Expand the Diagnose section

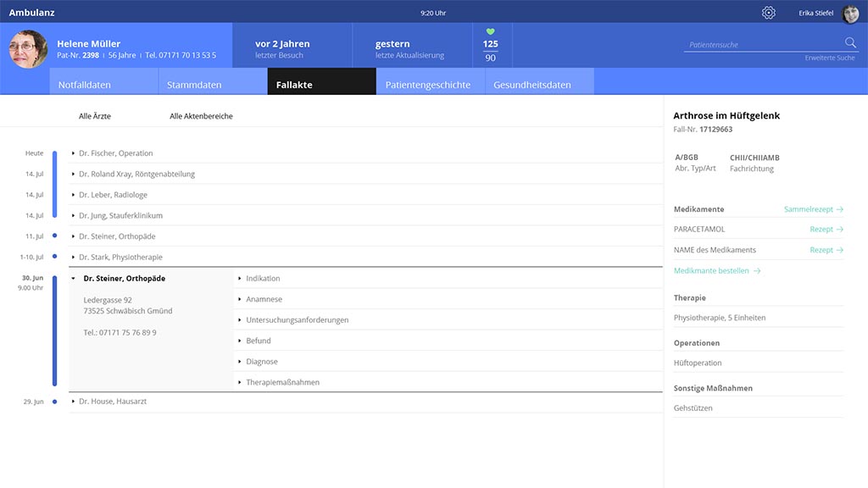point(261,362)
